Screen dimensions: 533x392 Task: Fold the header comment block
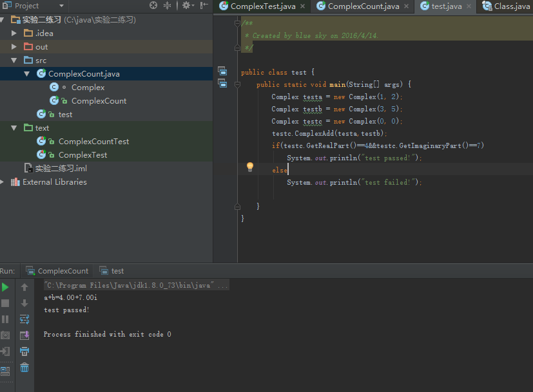pos(237,23)
